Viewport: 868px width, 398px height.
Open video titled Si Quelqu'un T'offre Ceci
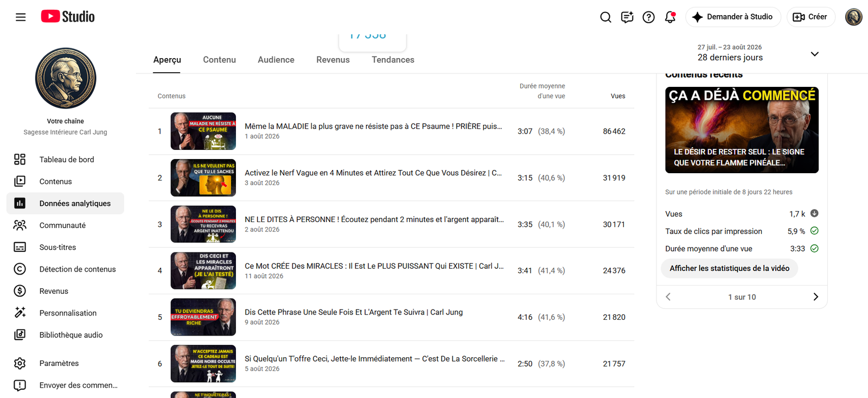pos(375,359)
